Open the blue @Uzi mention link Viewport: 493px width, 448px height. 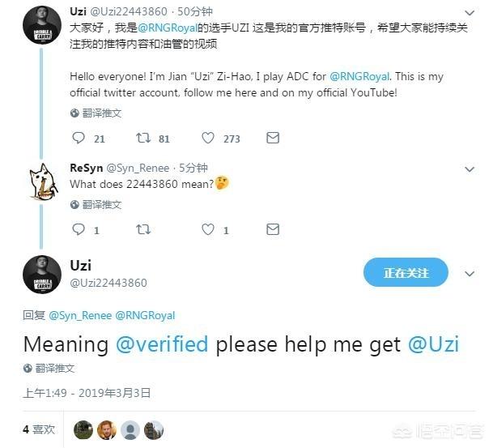point(433,344)
